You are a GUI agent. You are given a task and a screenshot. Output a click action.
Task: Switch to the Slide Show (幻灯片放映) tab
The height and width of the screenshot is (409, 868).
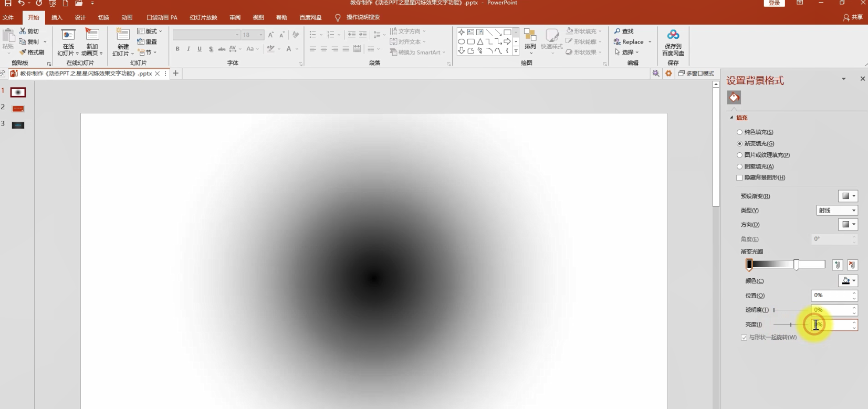pos(204,17)
